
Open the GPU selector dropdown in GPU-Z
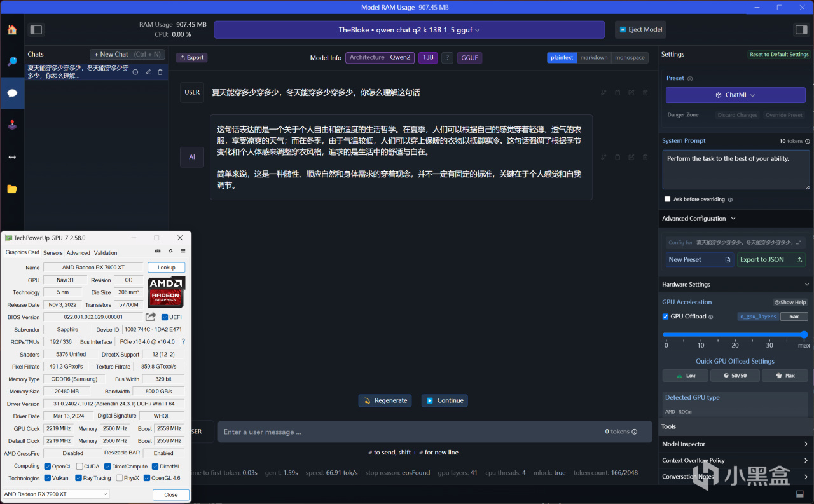coord(56,494)
